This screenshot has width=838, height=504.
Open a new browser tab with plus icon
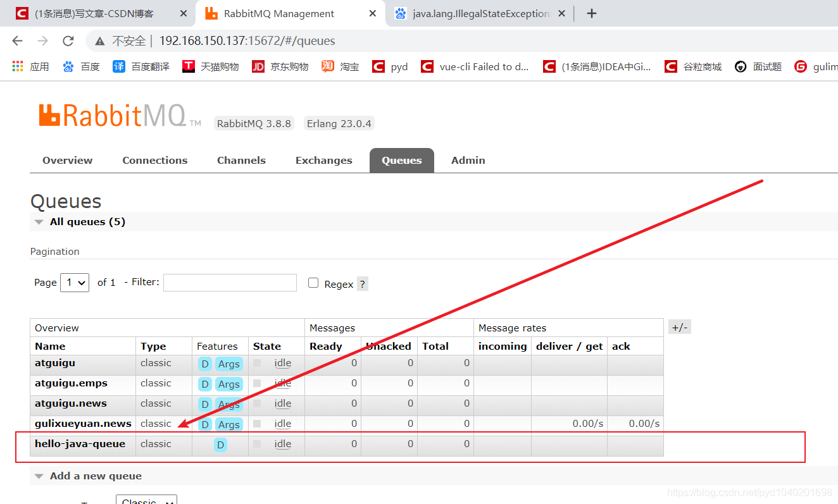[592, 13]
